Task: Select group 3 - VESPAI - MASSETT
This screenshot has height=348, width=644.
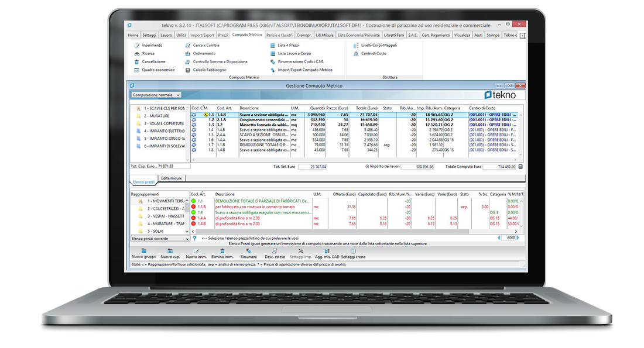Action: coord(162,216)
